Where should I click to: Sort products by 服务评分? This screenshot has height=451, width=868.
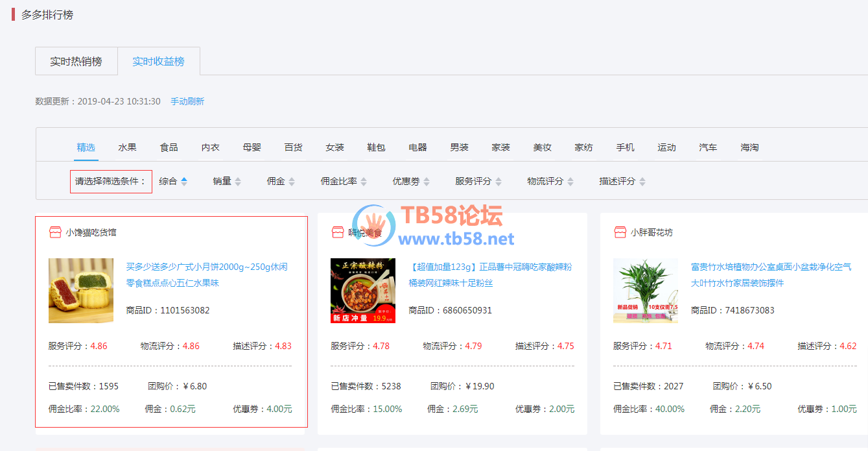click(473, 182)
